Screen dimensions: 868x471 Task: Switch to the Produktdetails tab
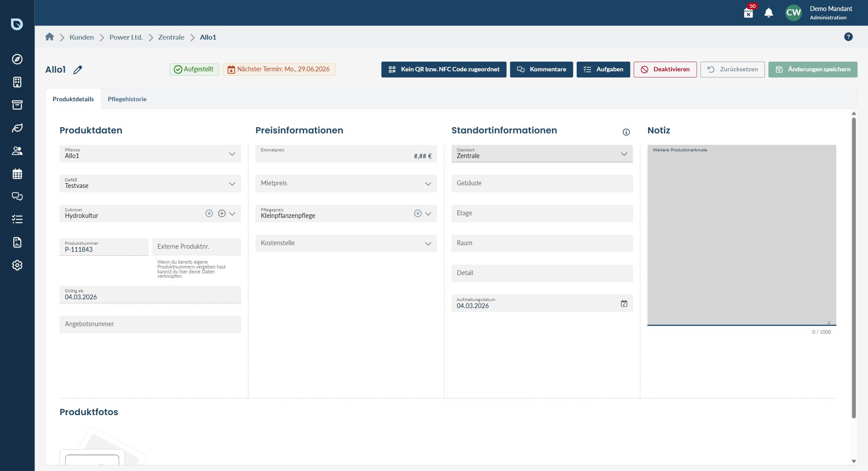click(73, 99)
